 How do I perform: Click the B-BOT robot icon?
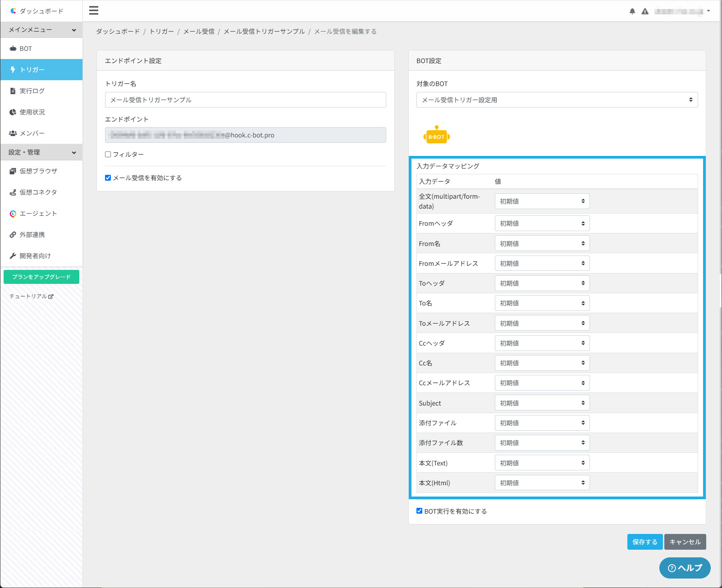tap(436, 135)
